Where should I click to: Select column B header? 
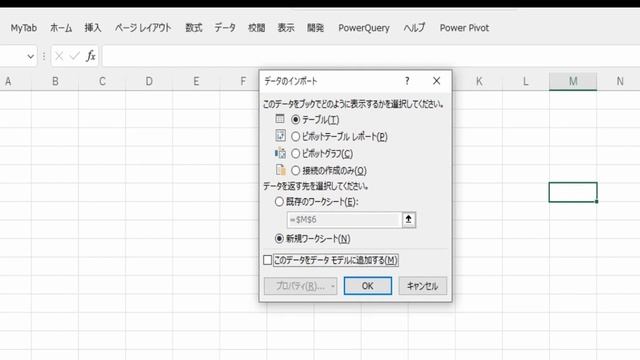coord(55,81)
